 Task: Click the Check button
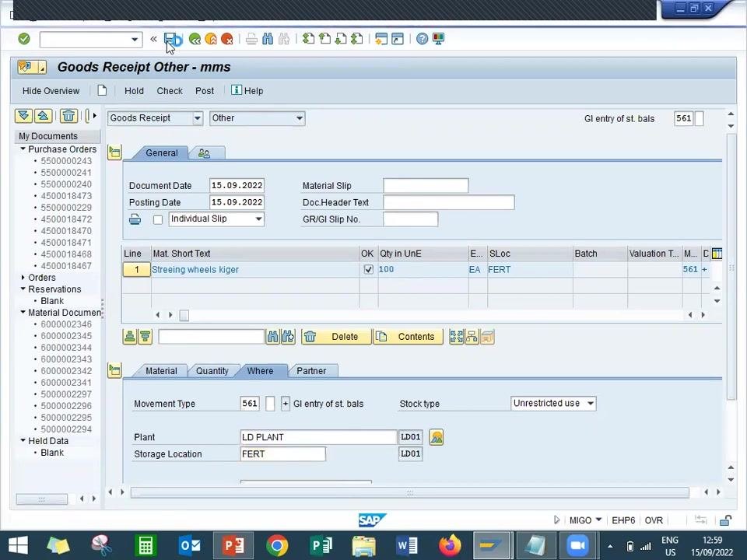click(170, 91)
